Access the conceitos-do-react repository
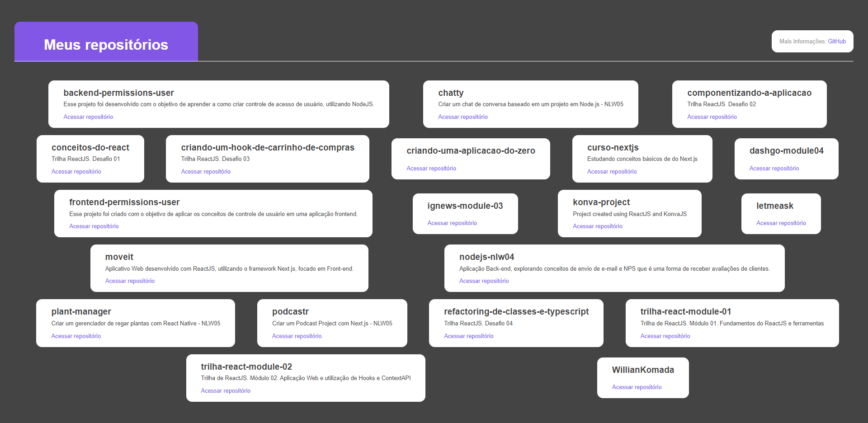868x423 pixels. tap(76, 171)
